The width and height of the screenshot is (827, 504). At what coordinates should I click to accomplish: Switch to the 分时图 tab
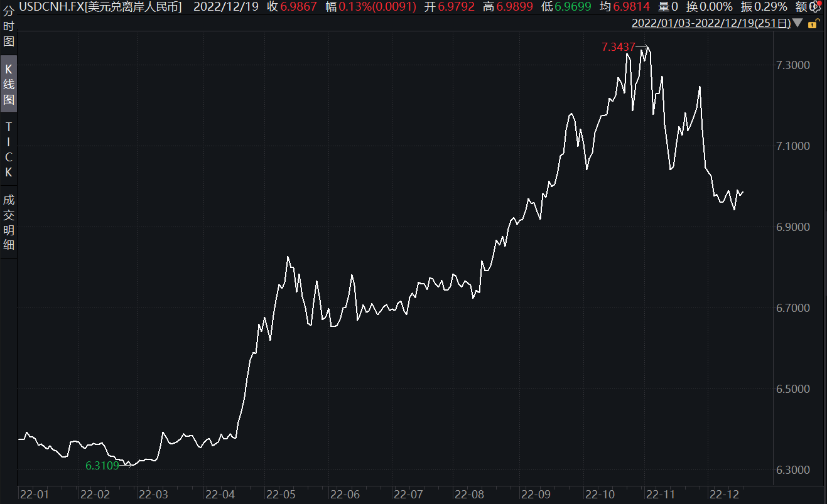point(9,26)
